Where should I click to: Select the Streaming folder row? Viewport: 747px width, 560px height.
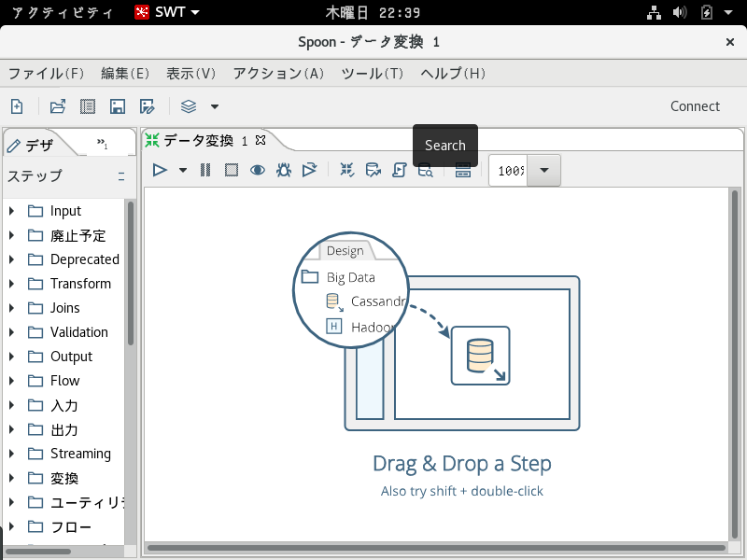click(x=63, y=454)
